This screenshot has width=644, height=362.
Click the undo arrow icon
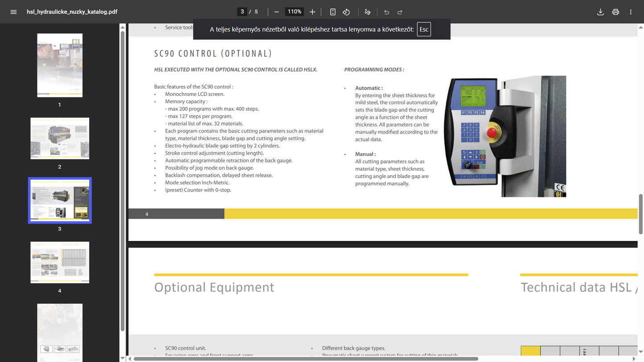[386, 12]
